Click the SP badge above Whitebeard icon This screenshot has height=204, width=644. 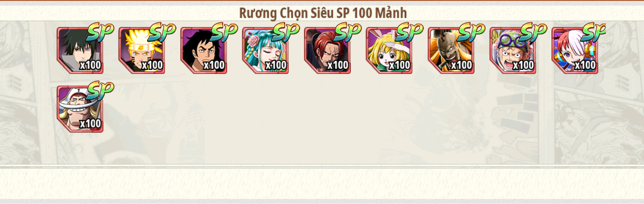[100, 90]
